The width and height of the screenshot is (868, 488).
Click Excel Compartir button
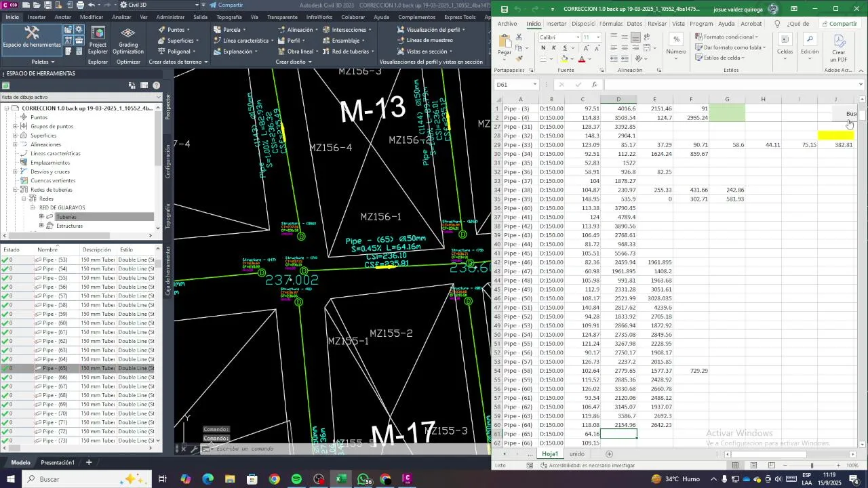[x=839, y=24]
